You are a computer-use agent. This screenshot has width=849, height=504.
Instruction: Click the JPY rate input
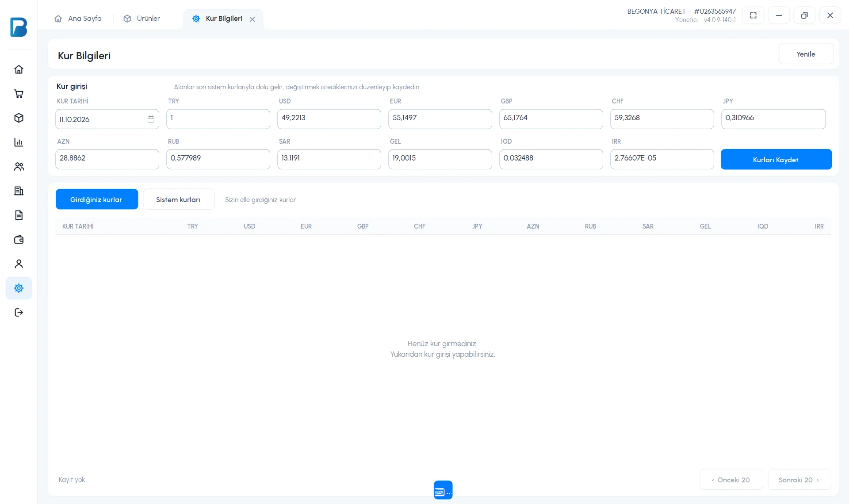(773, 119)
